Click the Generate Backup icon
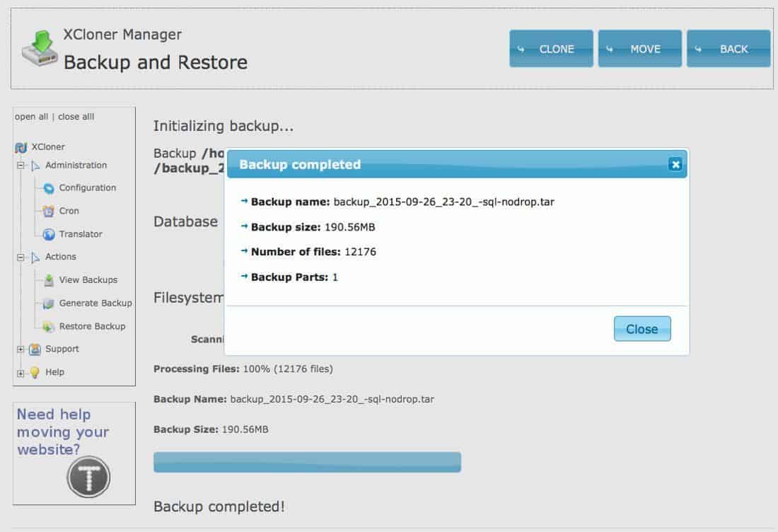This screenshot has width=778, height=532. tap(49, 303)
